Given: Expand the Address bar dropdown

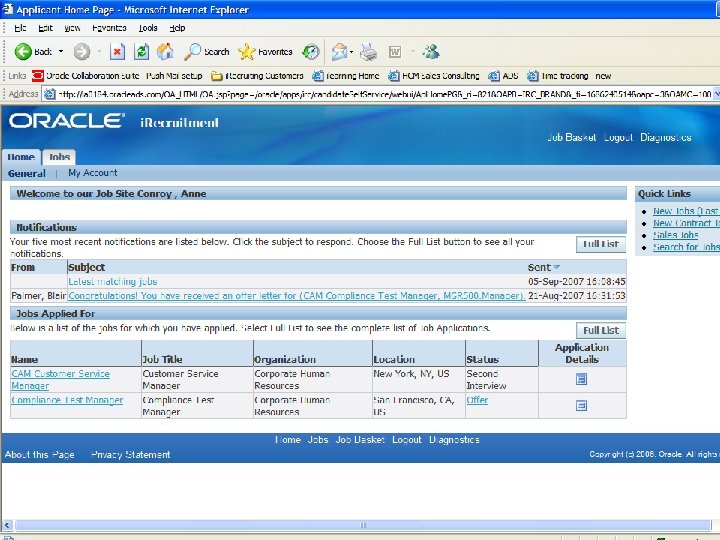Looking at the screenshot, I should pyautogui.click(x=716, y=94).
